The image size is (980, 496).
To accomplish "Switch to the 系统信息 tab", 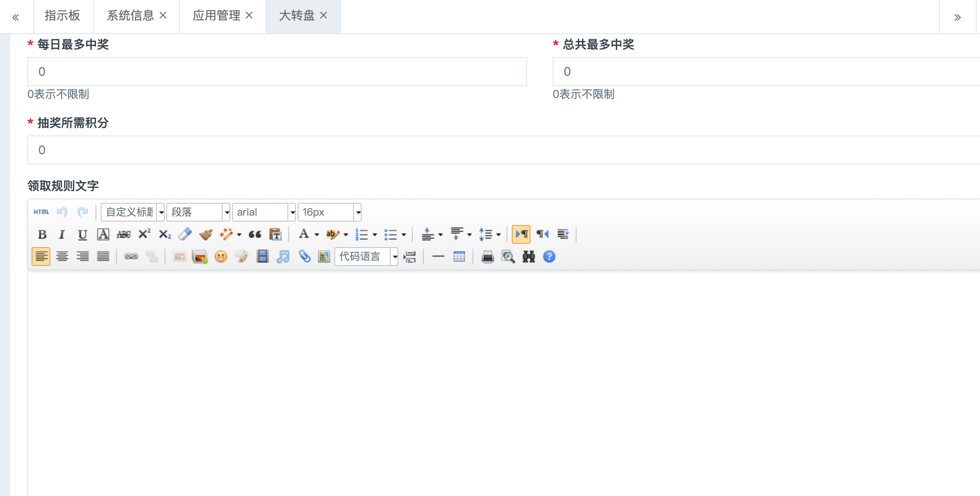I will [x=130, y=16].
